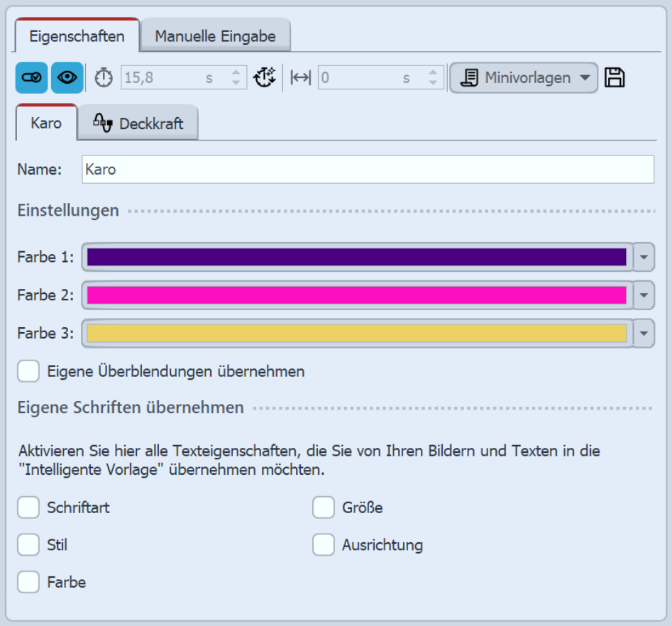This screenshot has height=626, width=672.
Task: Open the Minivorlagen dropdown
Action: 524,78
